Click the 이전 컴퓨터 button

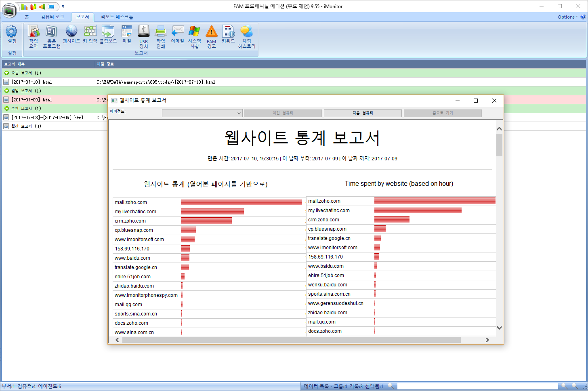(283, 113)
